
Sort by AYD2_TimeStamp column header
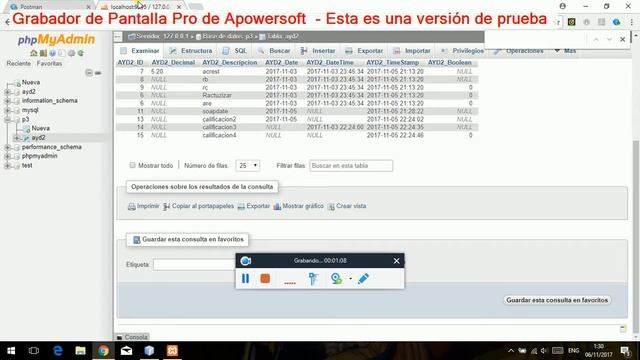tap(393, 62)
